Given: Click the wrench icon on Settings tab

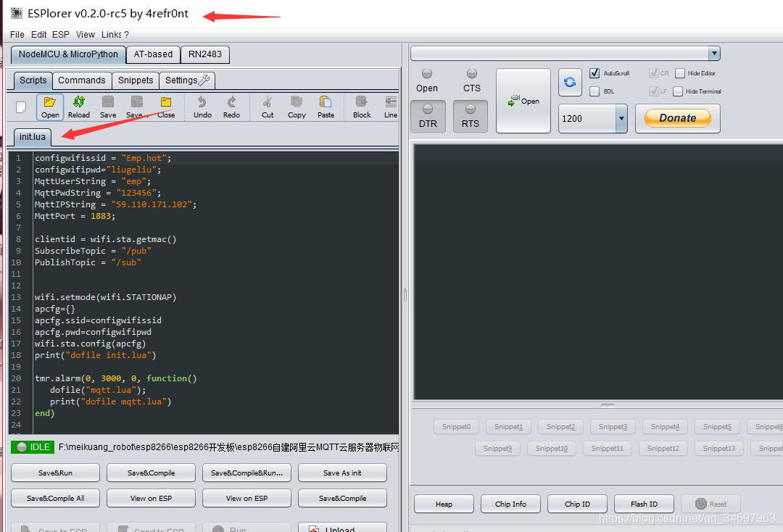Looking at the screenshot, I should [204, 80].
